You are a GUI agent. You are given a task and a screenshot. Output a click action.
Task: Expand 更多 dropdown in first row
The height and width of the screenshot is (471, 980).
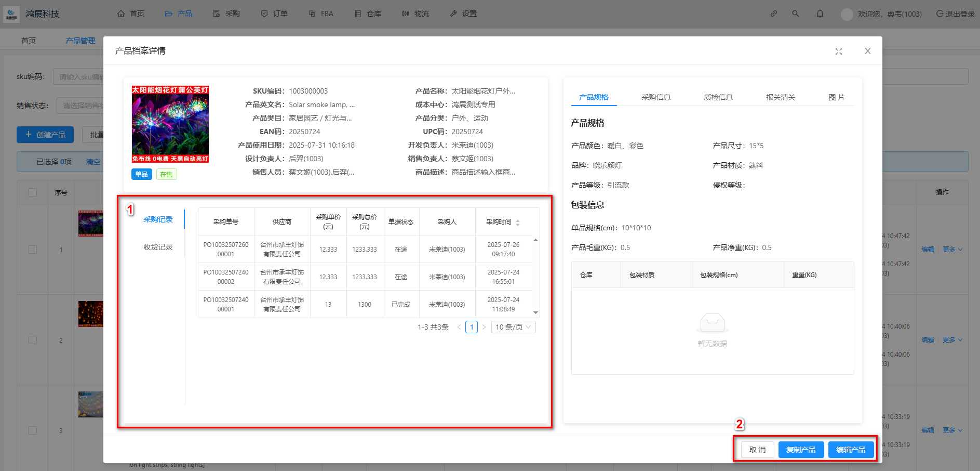pyautogui.click(x=952, y=250)
